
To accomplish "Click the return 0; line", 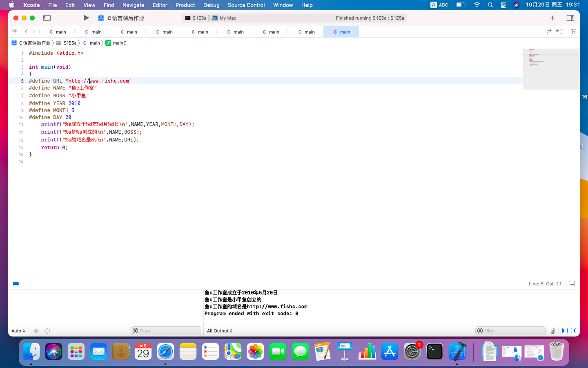I will pyautogui.click(x=54, y=148).
